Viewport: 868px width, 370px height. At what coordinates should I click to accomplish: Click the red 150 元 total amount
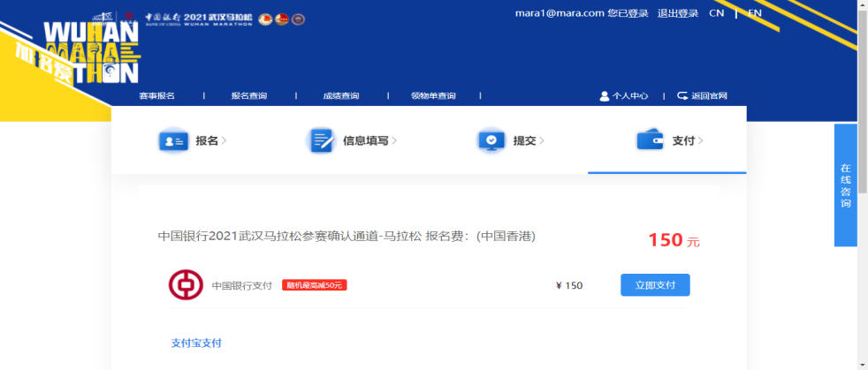click(674, 240)
